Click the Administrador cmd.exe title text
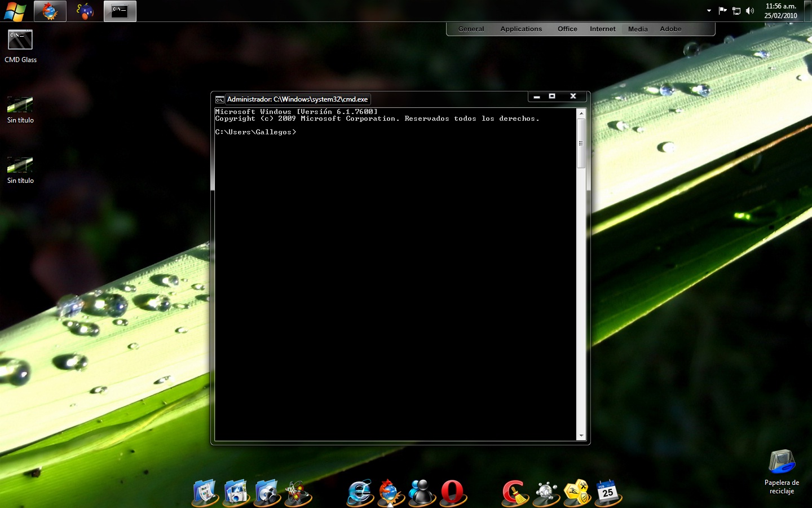812x508 pixels. tap(297, 99)
